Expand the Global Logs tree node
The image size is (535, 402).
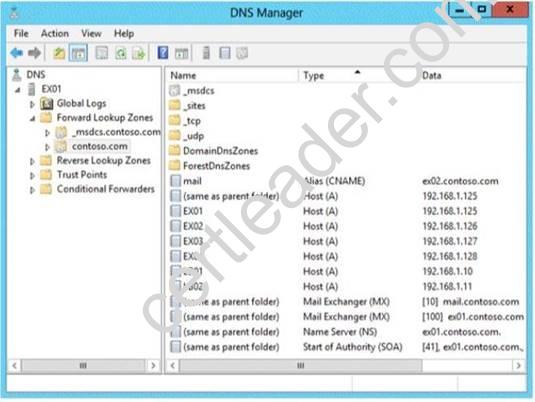pos(32,104)
